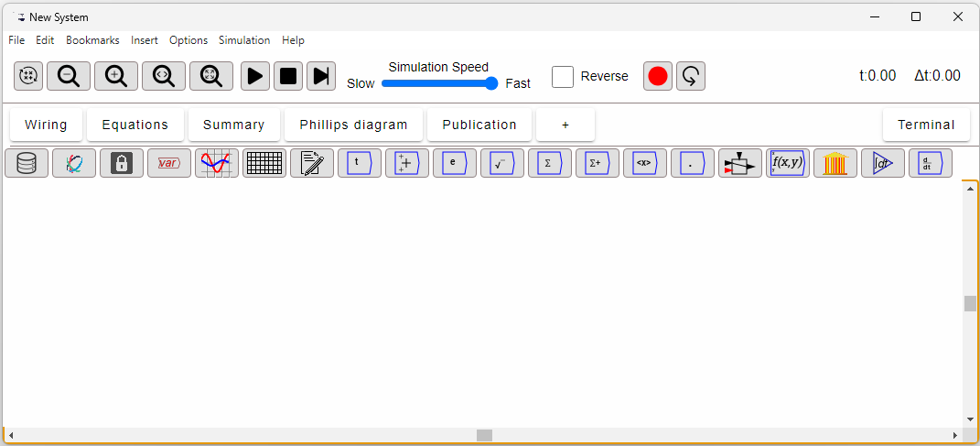Open the Terminal tab

pos(926,125)
